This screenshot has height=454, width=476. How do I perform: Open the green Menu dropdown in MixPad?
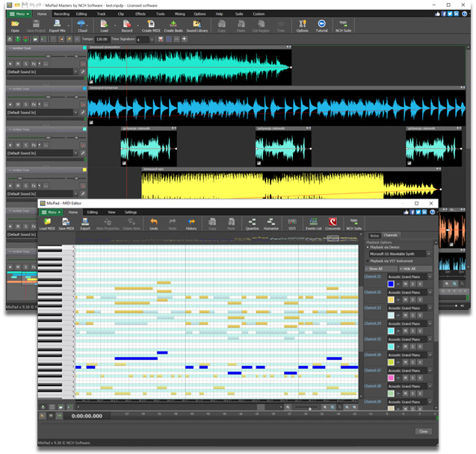click(x=19, y=14)
